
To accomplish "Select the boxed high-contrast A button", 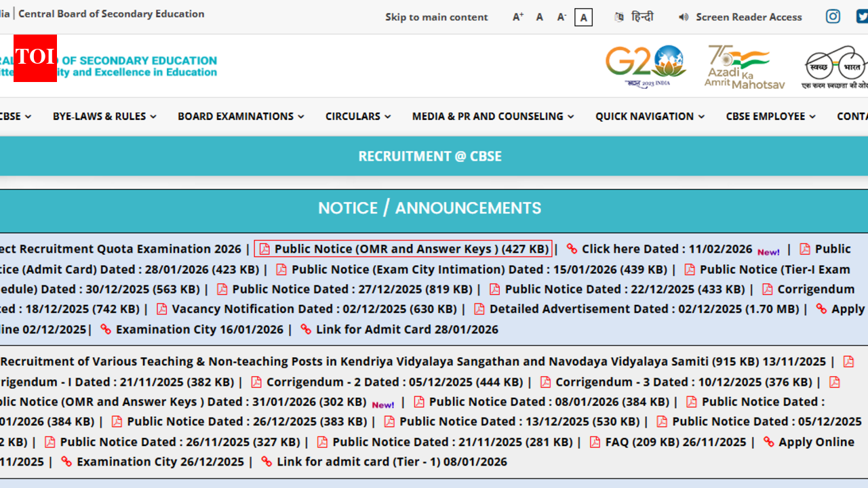I will coord(583,17).
